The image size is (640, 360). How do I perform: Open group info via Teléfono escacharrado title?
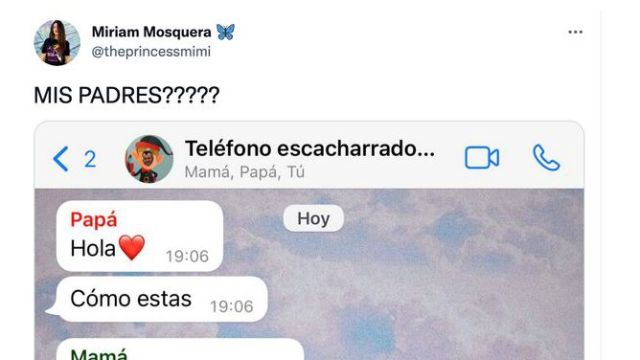pyautogui.click(x=310, y=148)
